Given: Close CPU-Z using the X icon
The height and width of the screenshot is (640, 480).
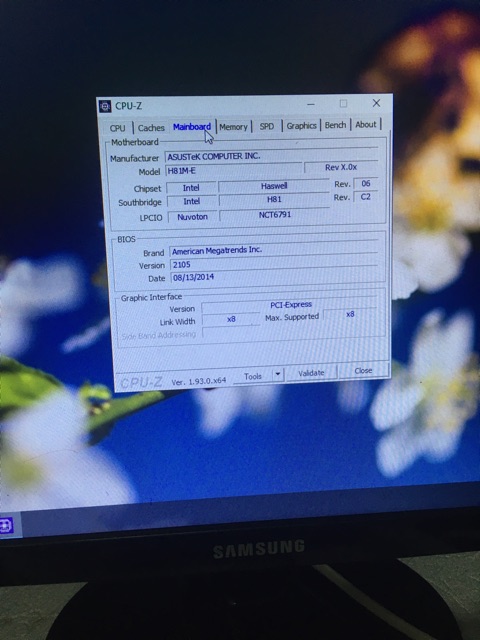Looking at the screenshot, I should 376,103.
